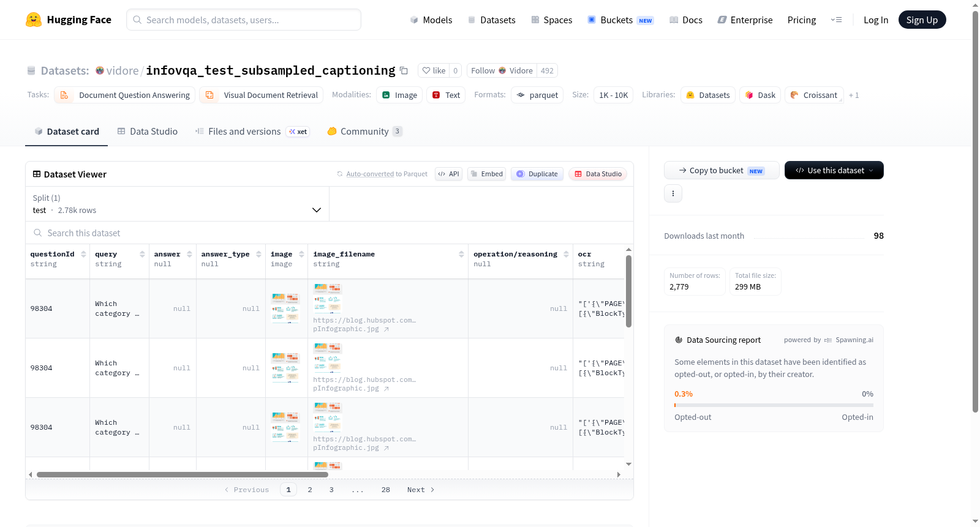Go to page 28 of the table
980x527 pixels.
pyautogui.click(x=386, y=490)
